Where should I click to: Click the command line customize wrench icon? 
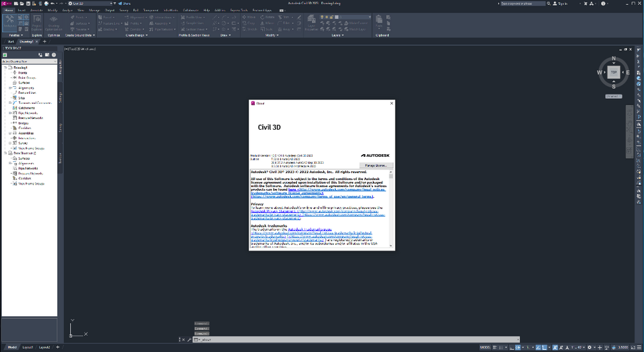189,339
